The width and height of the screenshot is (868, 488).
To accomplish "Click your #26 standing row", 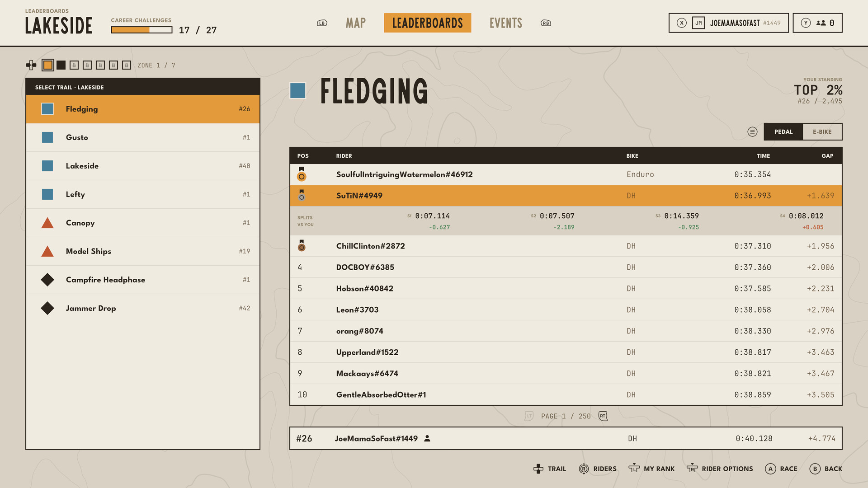I will (x=566, y=438).
